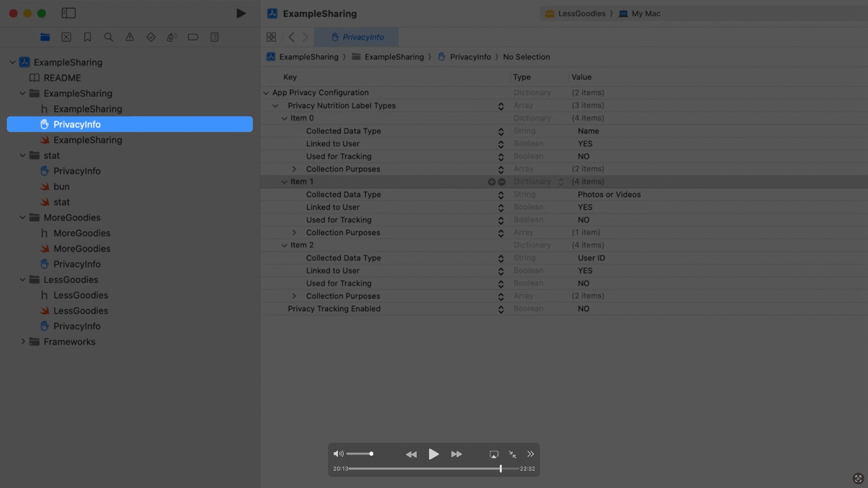The width and height of the screenshot is (868, 488).
Task: Click the User ID value
Action: click(x=591, y=258)
